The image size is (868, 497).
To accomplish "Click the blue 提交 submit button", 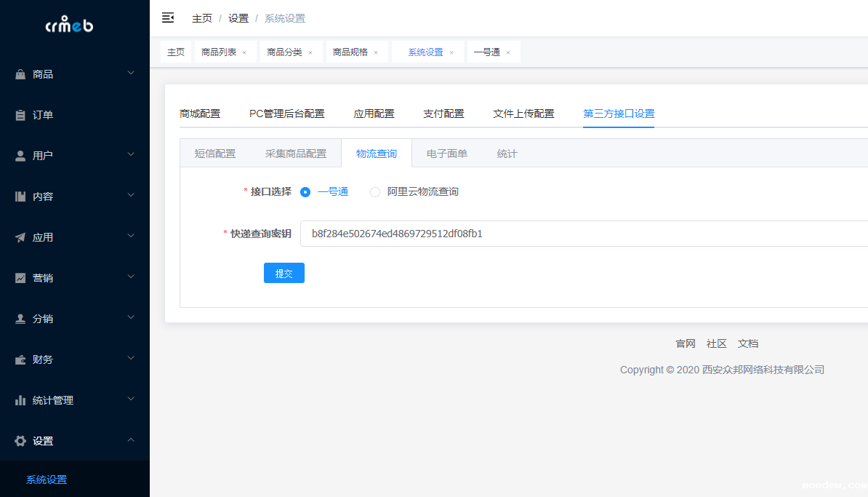I will [284, 274].
